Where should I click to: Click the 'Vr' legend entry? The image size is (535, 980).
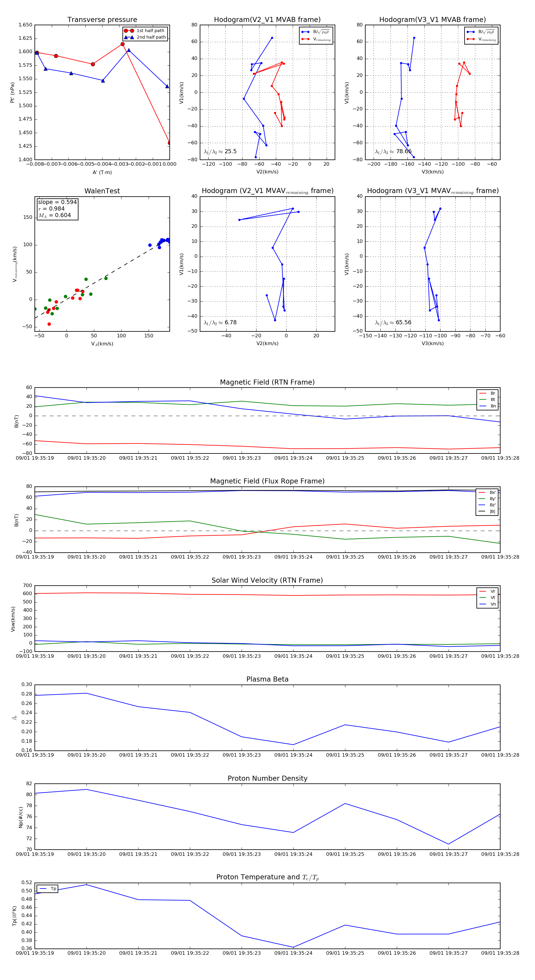(x=487, y=592)
